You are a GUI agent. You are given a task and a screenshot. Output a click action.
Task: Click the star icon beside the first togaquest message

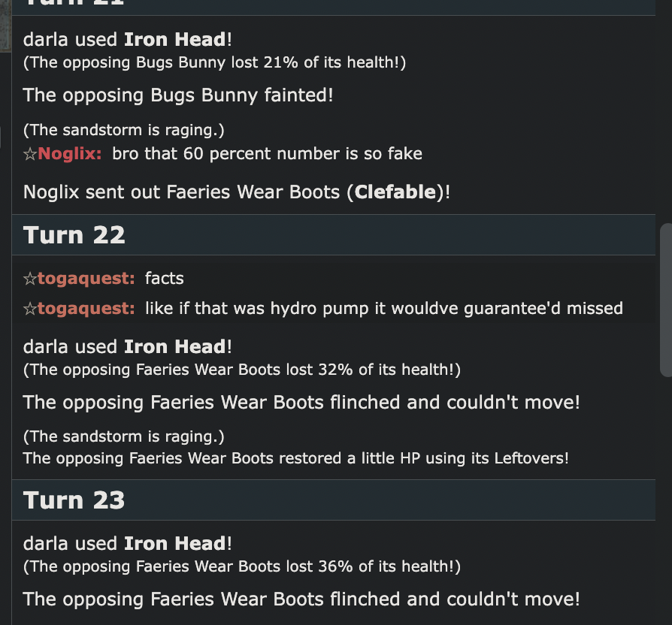(30, 278)
